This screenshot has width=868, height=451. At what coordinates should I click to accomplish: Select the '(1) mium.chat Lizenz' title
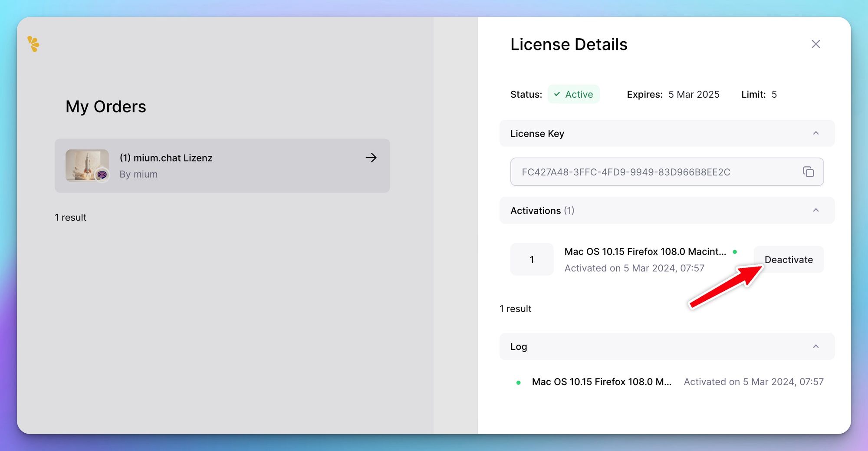pos(166,158)
